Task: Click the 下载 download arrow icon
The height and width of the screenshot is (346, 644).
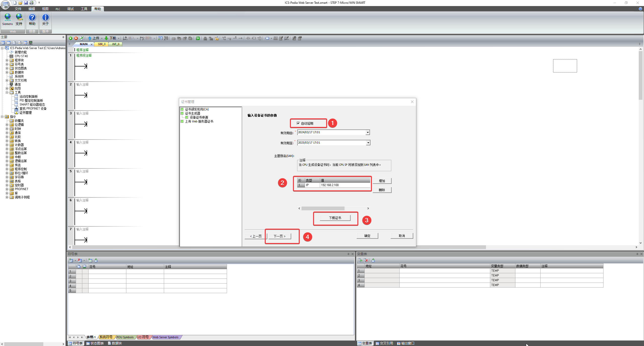Action: [x=106, y=38]
